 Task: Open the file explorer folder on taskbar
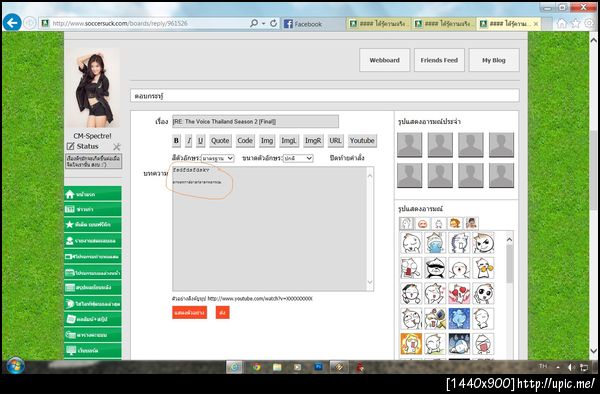[x=277, y=367]
